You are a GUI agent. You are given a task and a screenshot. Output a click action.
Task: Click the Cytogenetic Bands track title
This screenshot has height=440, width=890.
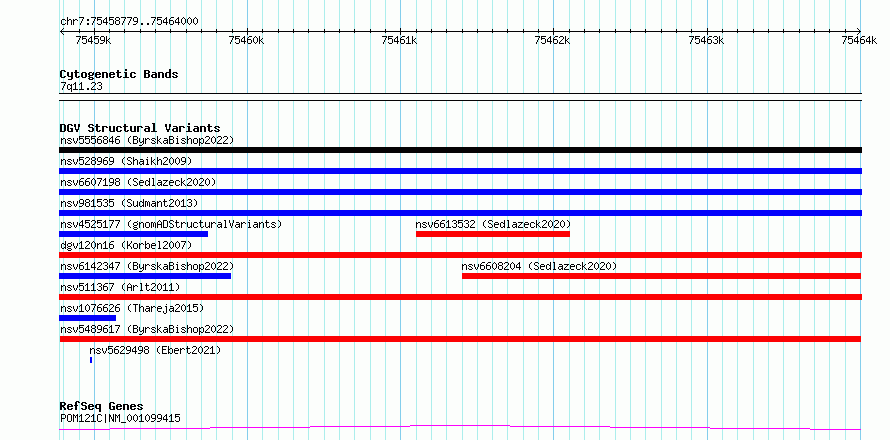[x=119, y=74]
